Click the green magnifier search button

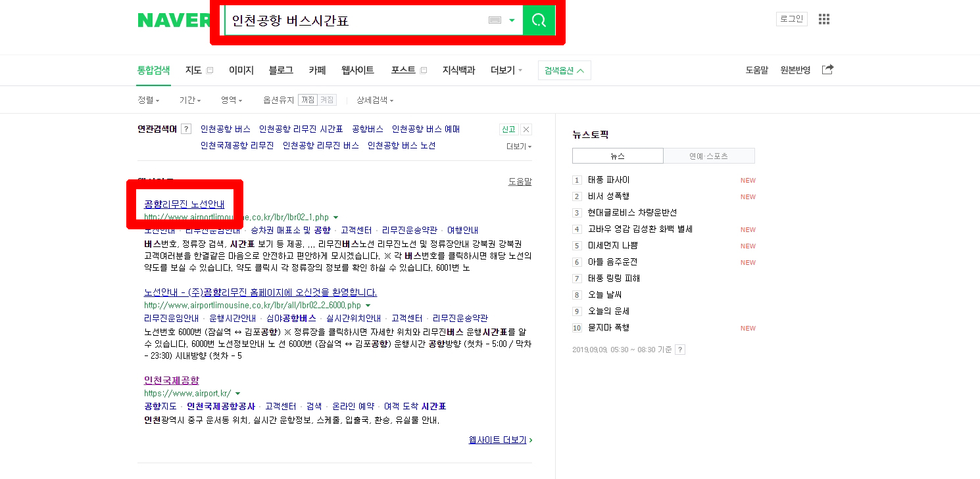point(539,20)
